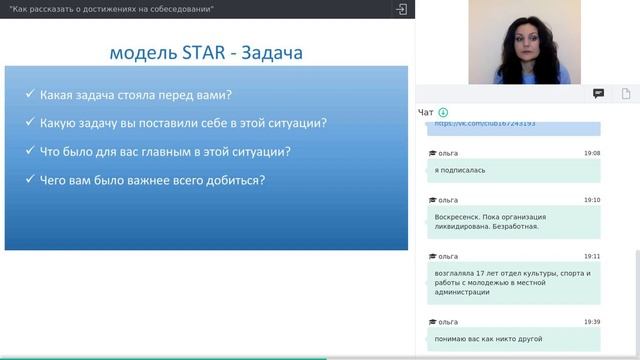Screen dimensions: 640x360
Task: Click chat message 'Воскресенск. Пока организация ликвидирована'
Action: (513, 222)
